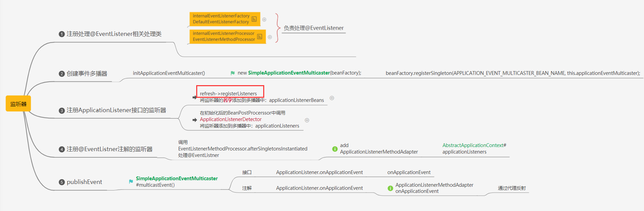
Task: Select the topic 注册@EventListner注解的监听器
Action: [109, 149]
